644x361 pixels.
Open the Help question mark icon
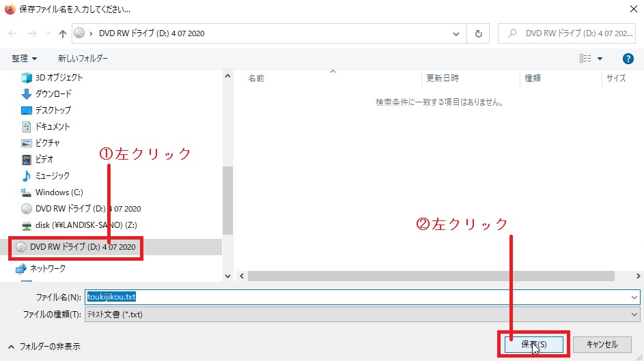[x=628, y=59]
